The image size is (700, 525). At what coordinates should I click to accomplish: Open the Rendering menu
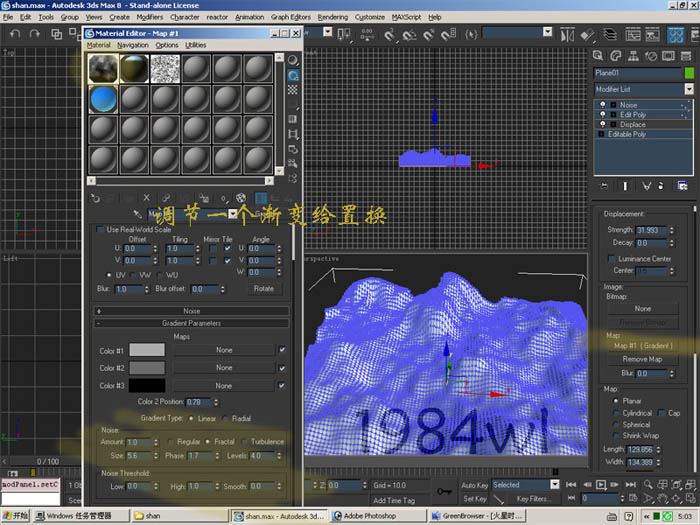click(x=333, y=17)
